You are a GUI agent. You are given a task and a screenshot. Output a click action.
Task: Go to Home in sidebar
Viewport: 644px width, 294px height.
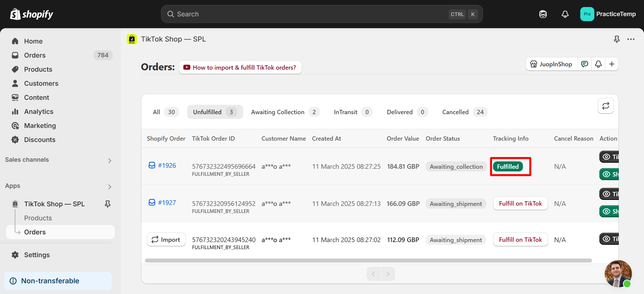pos(33,41)
